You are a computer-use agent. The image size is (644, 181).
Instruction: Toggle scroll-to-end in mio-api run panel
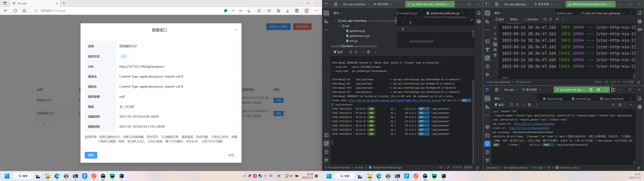tap(524, 105)
